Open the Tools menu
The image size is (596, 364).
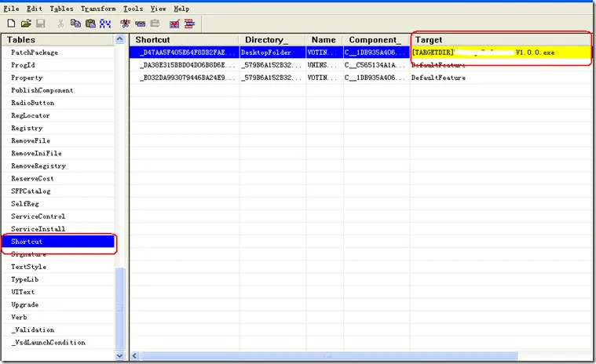pos(133,8)
